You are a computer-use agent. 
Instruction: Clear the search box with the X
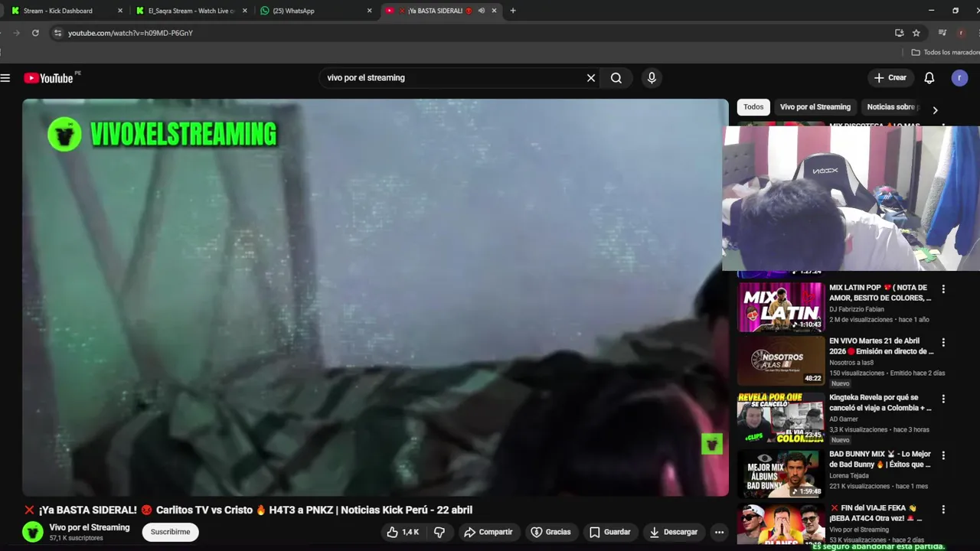591,78
